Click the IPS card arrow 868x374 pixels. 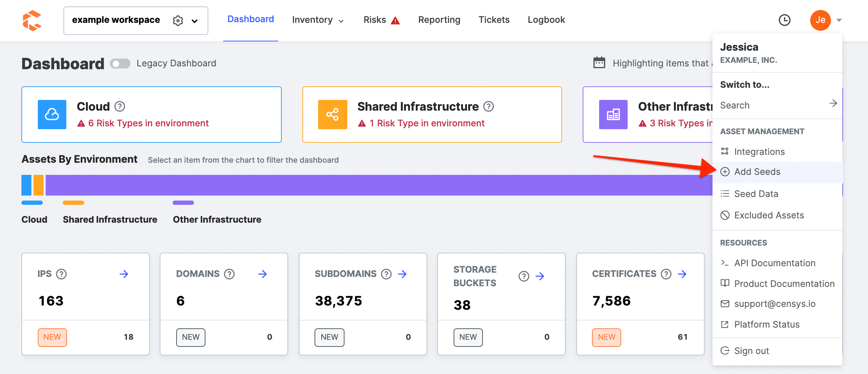point(124,274)
